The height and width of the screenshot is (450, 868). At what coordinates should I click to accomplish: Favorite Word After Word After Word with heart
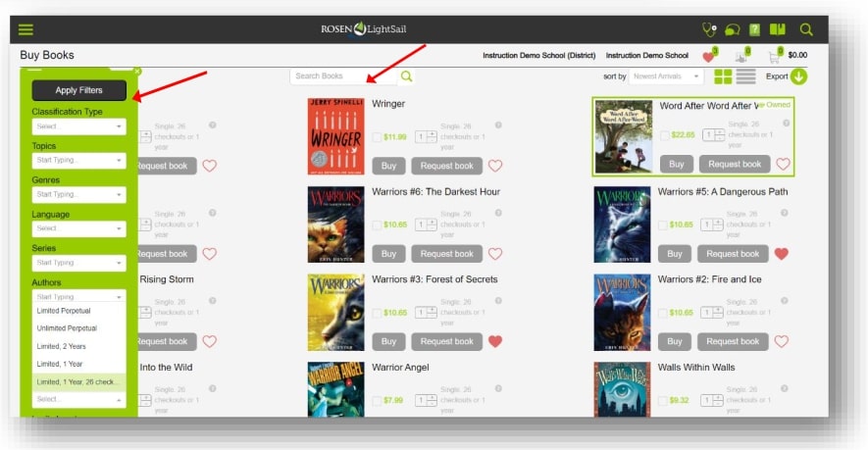pyautogui.click(x=783, y=164)
